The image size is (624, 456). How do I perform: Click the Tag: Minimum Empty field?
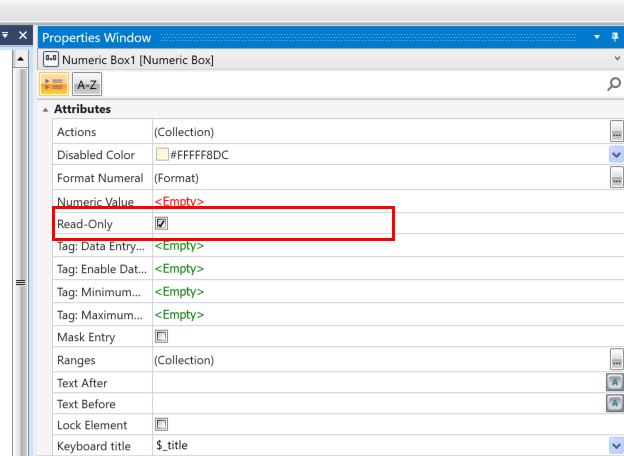pos(179,292)
